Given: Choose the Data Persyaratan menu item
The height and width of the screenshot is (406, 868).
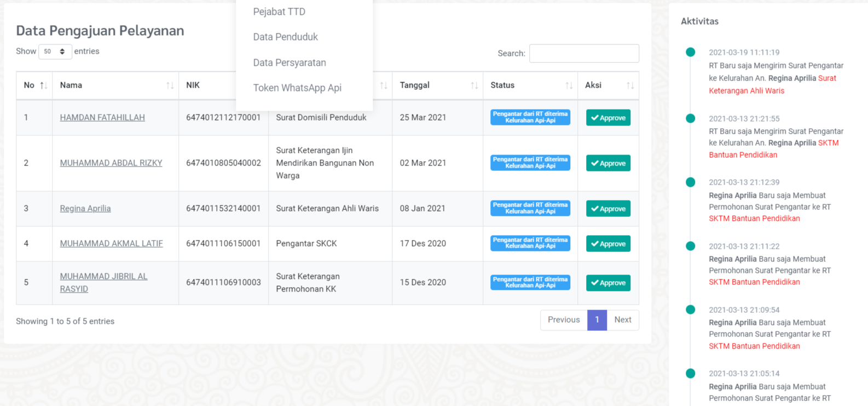Looking at the screenshot, I should [290, 62].
